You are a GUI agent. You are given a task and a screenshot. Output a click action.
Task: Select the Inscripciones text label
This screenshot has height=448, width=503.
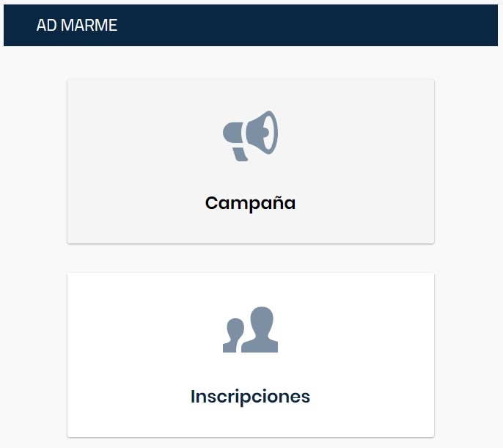click(x=250, y=397)
